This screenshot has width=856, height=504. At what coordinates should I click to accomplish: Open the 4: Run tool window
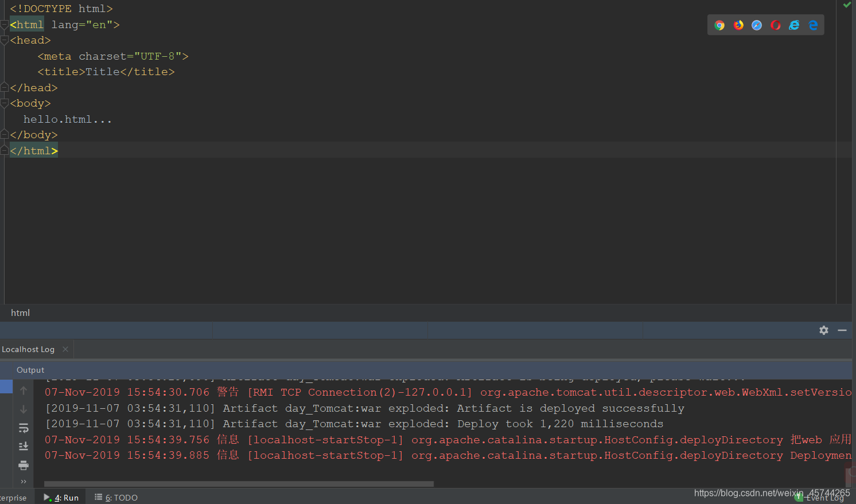coord(61,497)
